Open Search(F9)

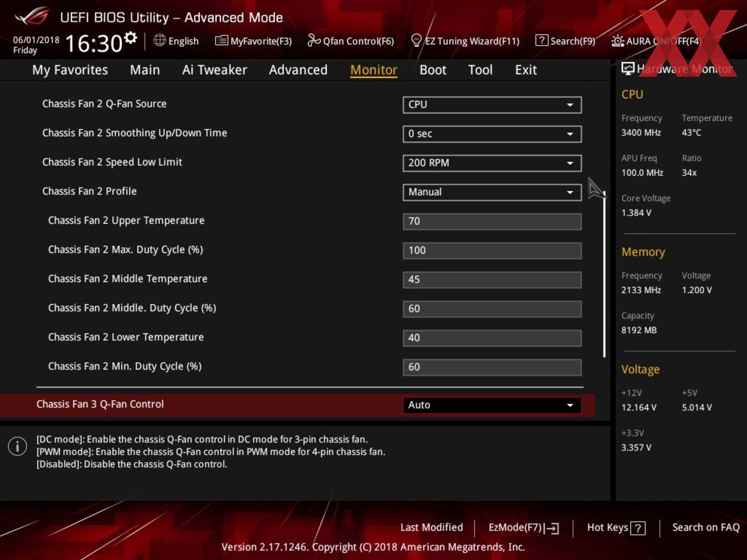565,41
